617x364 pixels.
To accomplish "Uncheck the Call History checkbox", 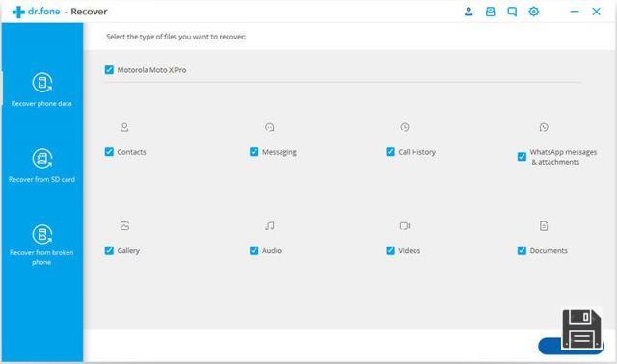I will (x=390, y=152).
